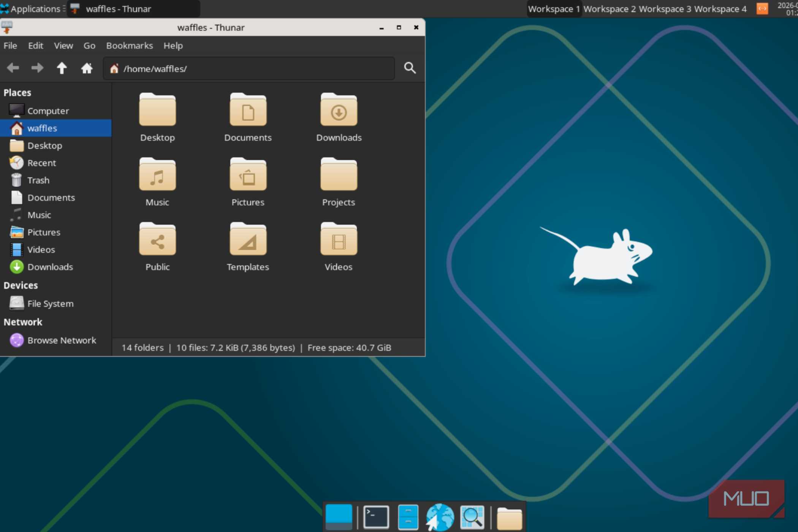Open Pictures from the Places sidebar
Screen dimensions: 798x532
point(56,232)
